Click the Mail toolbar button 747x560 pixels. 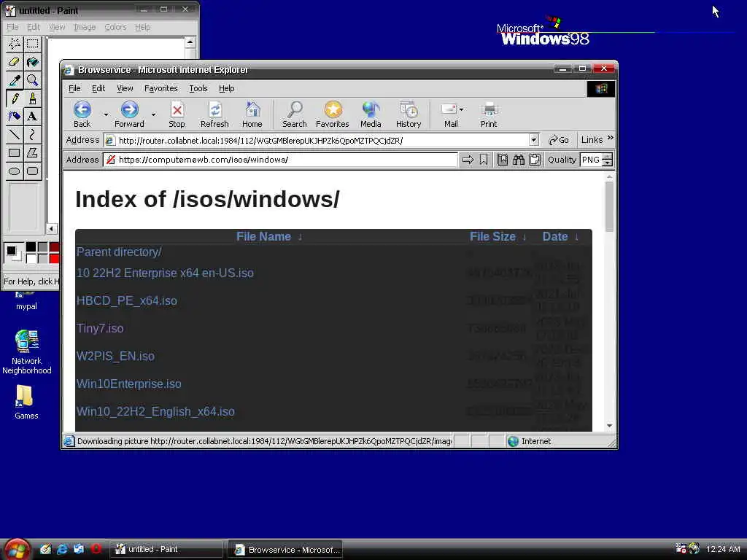tap(449, 114)
